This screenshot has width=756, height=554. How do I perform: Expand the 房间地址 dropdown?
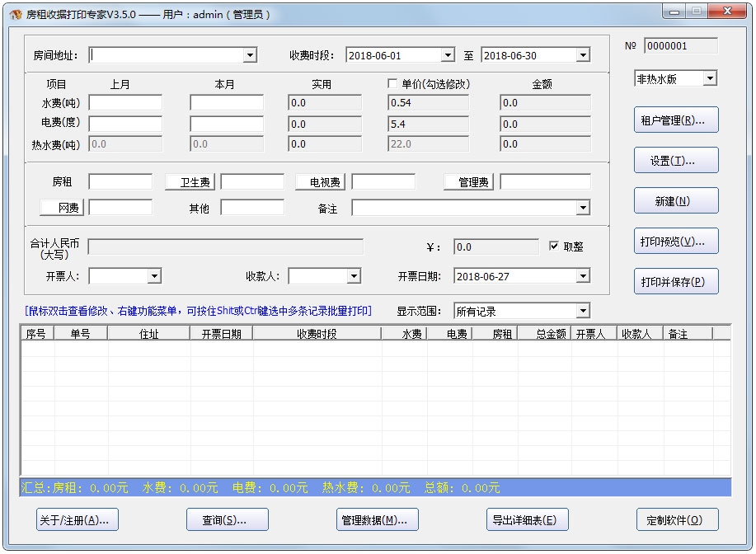pyautogui.click(x=250, y=55)
